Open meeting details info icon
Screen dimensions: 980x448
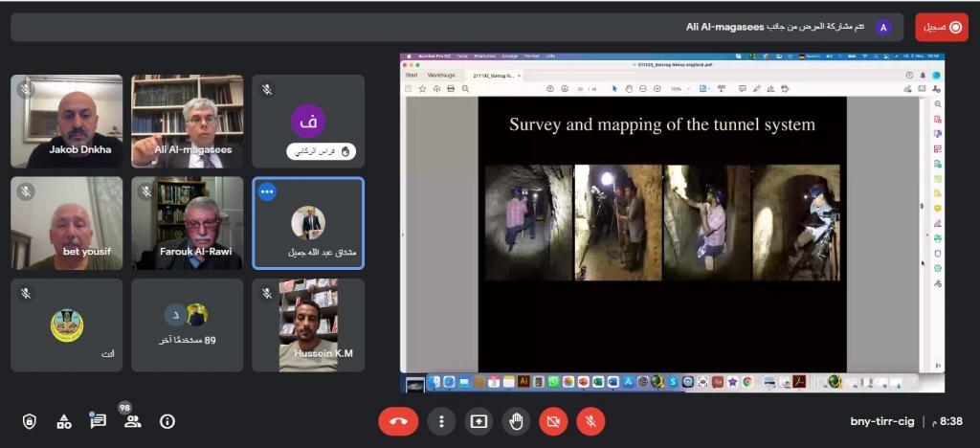167,421
